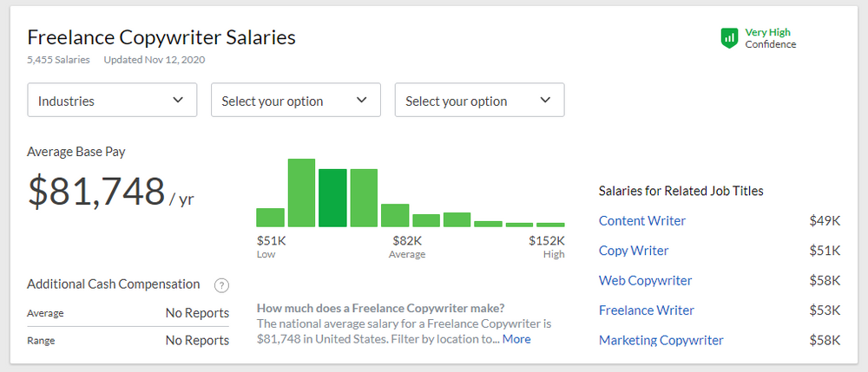868x372 pixels.
Task: Open the Industries dropdown
Action: (113, 101)
